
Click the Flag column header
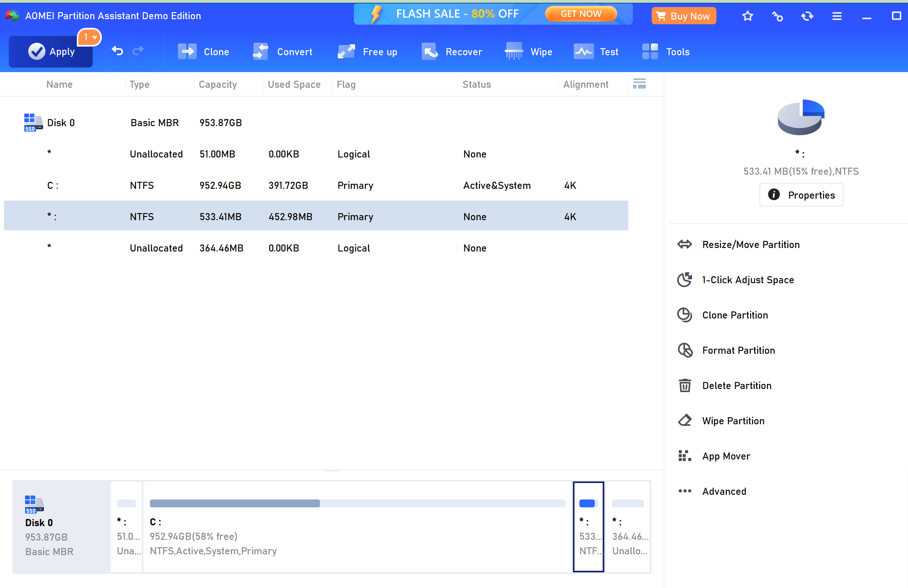tap(346, 84)
